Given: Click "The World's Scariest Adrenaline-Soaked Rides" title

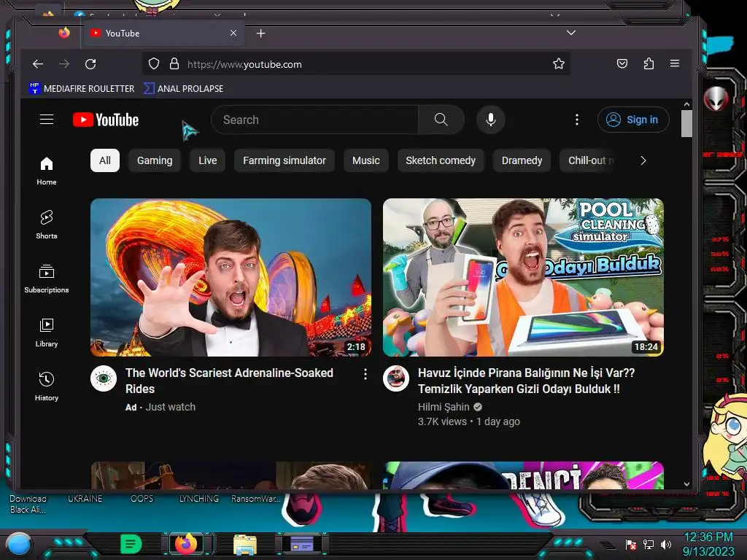Looking at the screenshot, I should (229, 381).
